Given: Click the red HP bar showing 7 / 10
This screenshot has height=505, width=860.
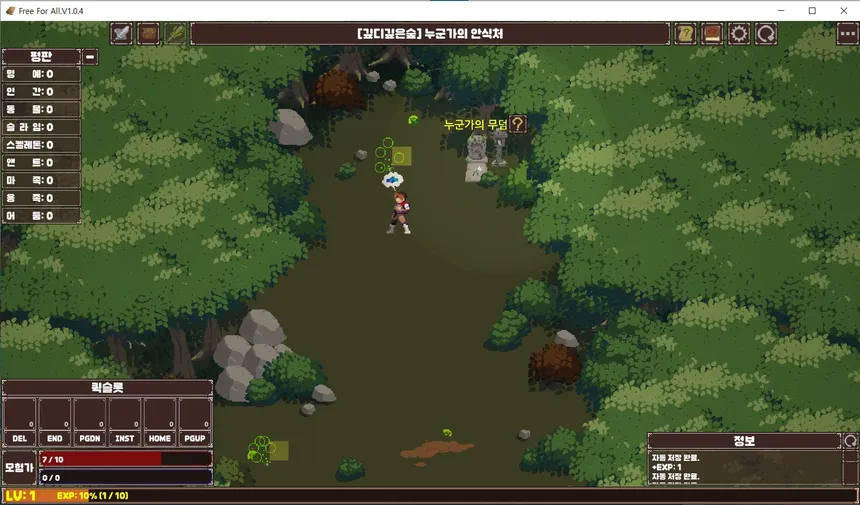Looking at the screenshot, I should (126, 459).
